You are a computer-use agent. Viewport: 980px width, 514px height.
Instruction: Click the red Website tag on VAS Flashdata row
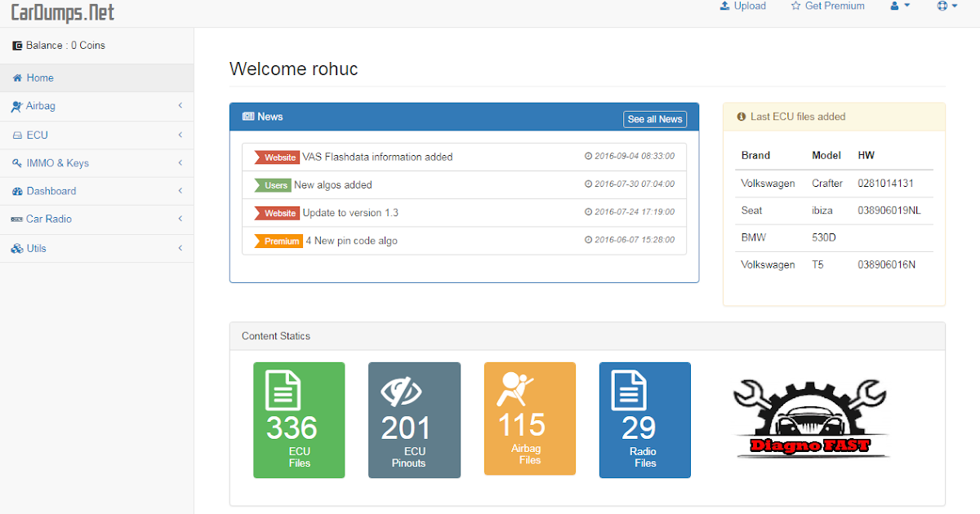[278, 157]
